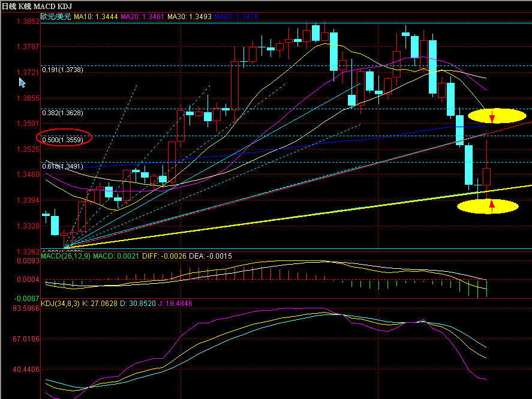Click the 1.3591 price axis value
The width and height of the screenshot is (532, 399).
[28, 124]
